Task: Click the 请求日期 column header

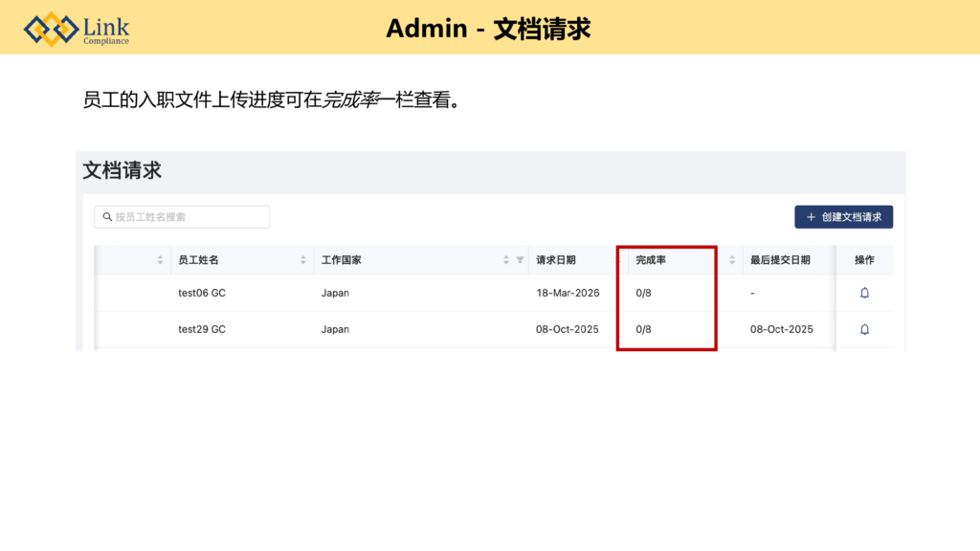Action: pyautogui.click(x=556, y=260)
